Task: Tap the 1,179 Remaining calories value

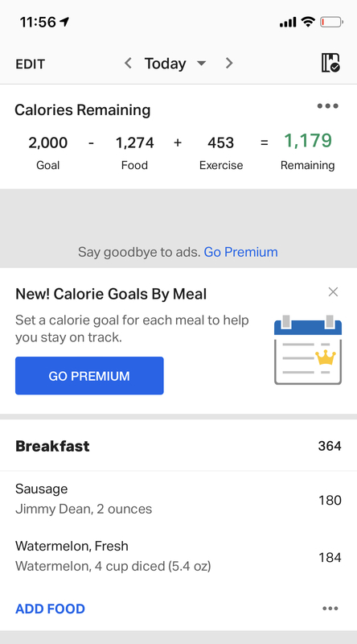Action: coord(308,141)
